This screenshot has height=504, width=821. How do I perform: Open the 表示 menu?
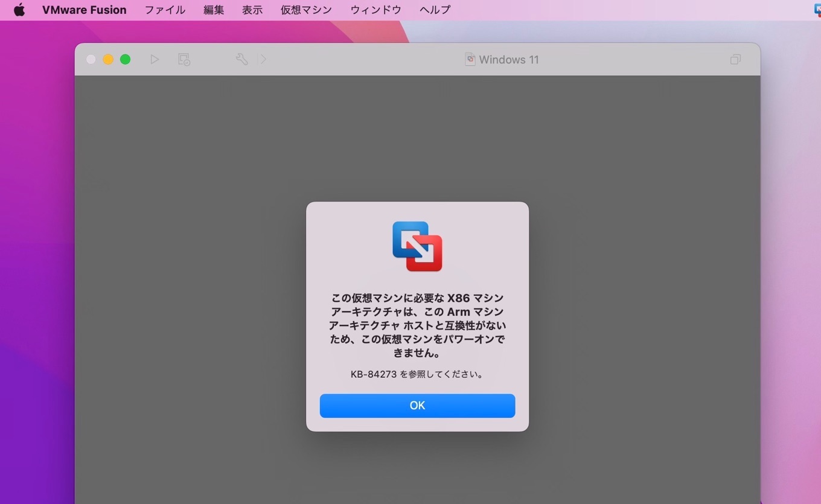[x=252, y=10]
